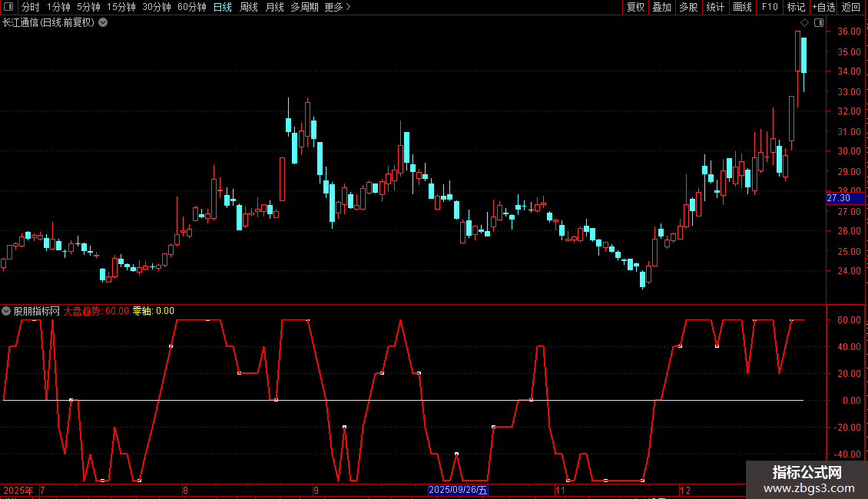Click the 60.00 label on the indicator axis

pyautogui.click(x=849, y=320)
